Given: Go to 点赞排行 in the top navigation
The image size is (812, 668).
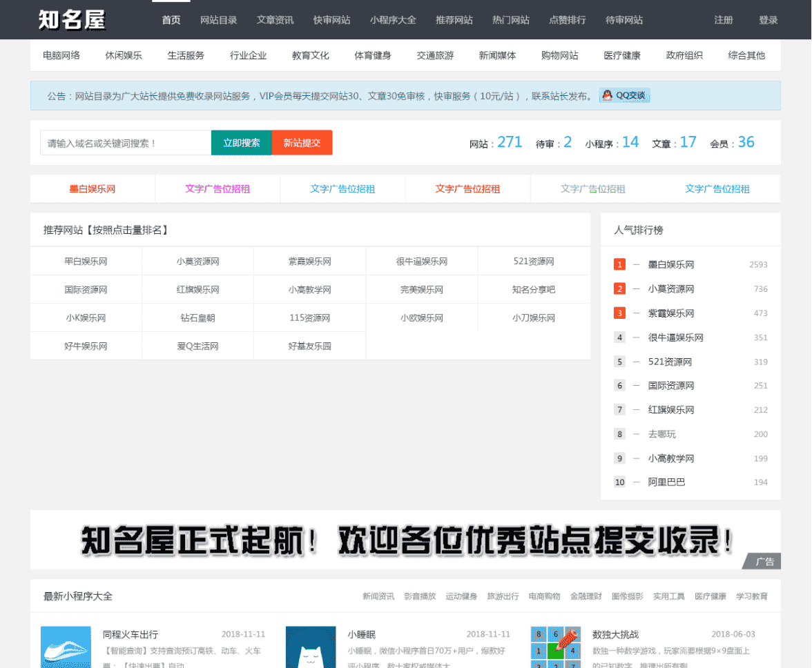Looking at the screenshot, I should (568, 20).
